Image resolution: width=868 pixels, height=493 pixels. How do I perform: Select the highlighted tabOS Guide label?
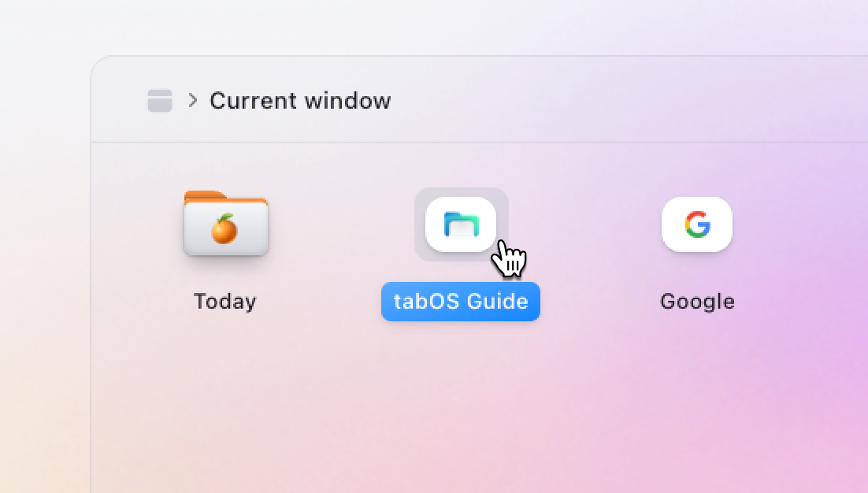[x=461, y=302]
